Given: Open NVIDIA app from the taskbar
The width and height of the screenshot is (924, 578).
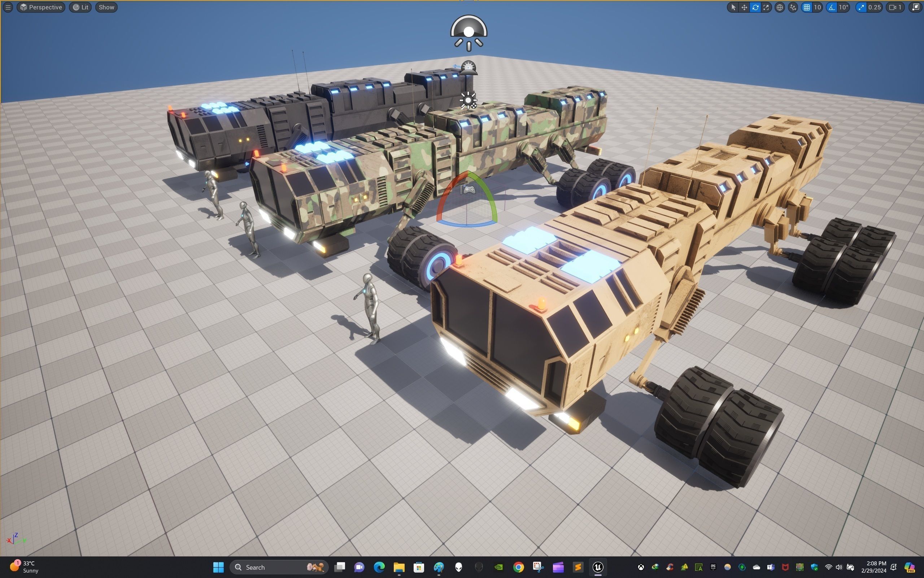Looking at the screenshot, I should coord(498,567).
